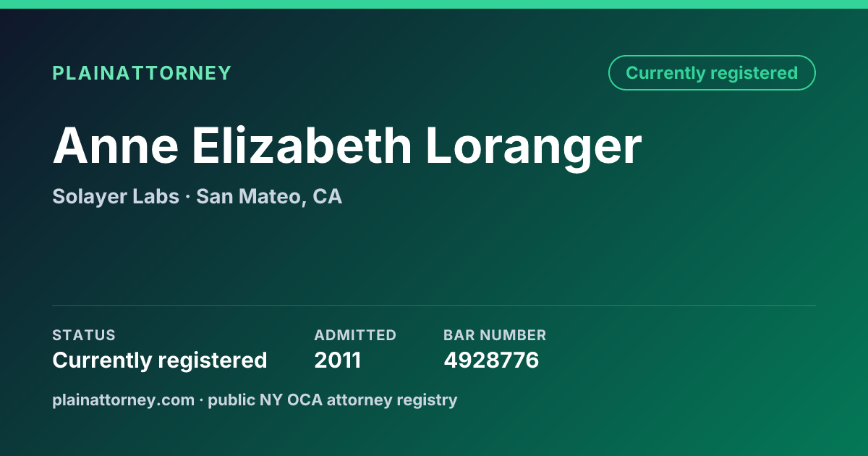Click the dot separator in footer line

[202, 400]
